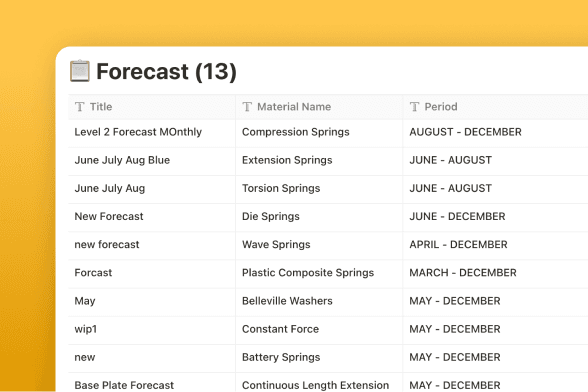Select the Compression Springs cell

(319, 132)
